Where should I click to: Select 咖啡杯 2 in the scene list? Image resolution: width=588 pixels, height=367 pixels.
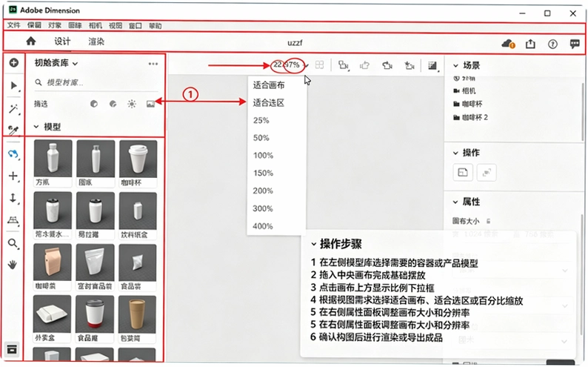[x=471, y=117]
